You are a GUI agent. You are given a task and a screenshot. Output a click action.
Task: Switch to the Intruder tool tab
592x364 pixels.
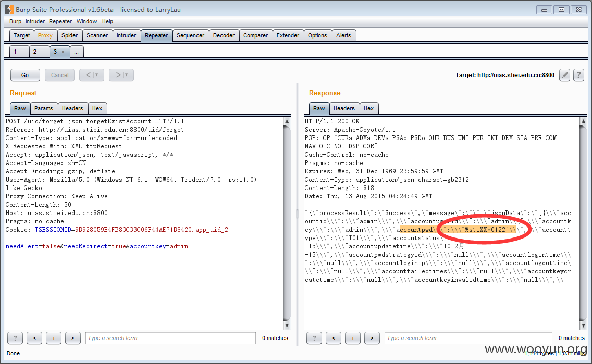pyautogui.click(x=126, y=35)
